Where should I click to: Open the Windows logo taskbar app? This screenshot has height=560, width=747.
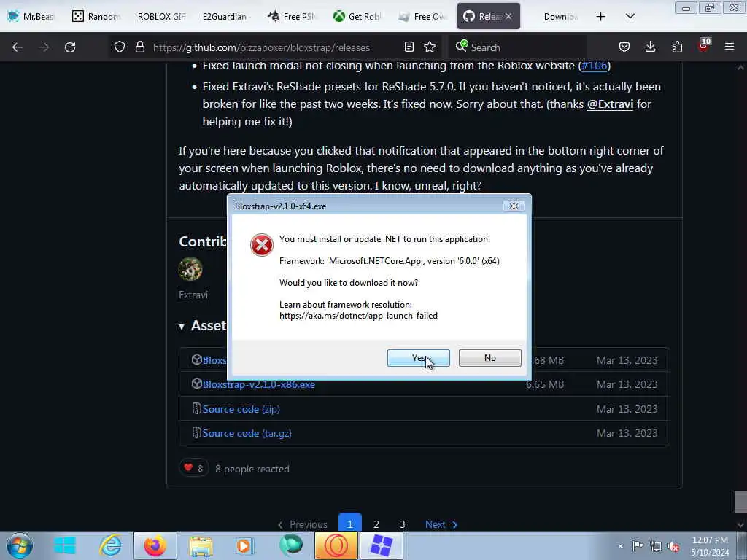(65, 545)
